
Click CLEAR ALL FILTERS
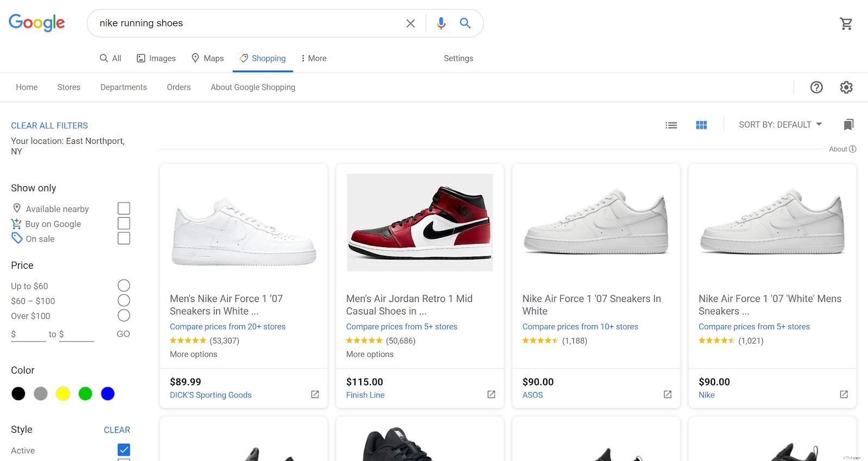coord(49,125)
